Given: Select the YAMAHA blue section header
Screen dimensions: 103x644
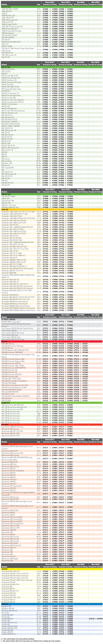Looking at the screenshot, I should coord(51,604).
